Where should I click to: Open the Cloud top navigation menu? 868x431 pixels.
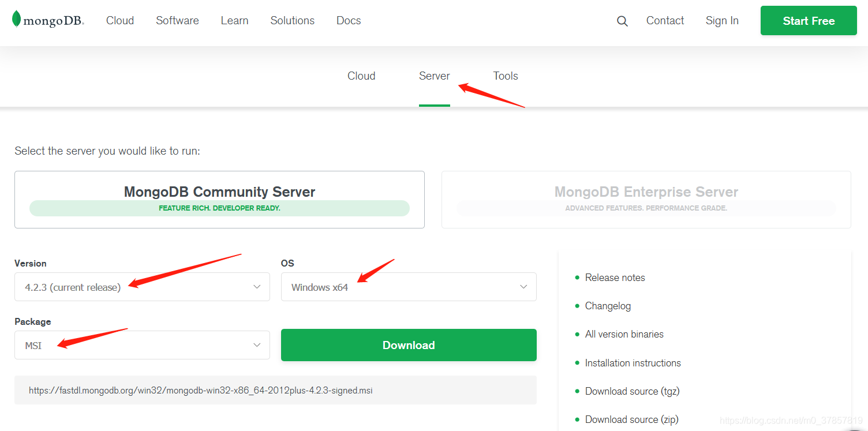coord(120,21)
